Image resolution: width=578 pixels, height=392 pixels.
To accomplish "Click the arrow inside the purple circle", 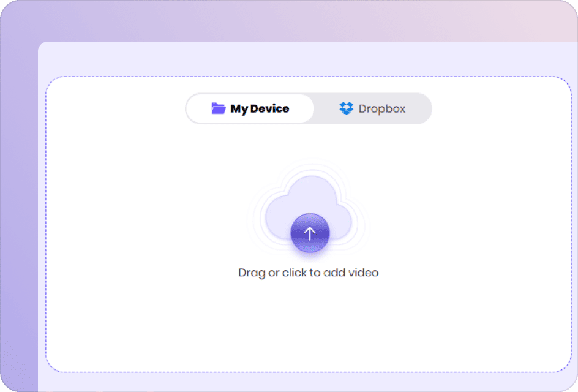I will (x=309, y=233).
